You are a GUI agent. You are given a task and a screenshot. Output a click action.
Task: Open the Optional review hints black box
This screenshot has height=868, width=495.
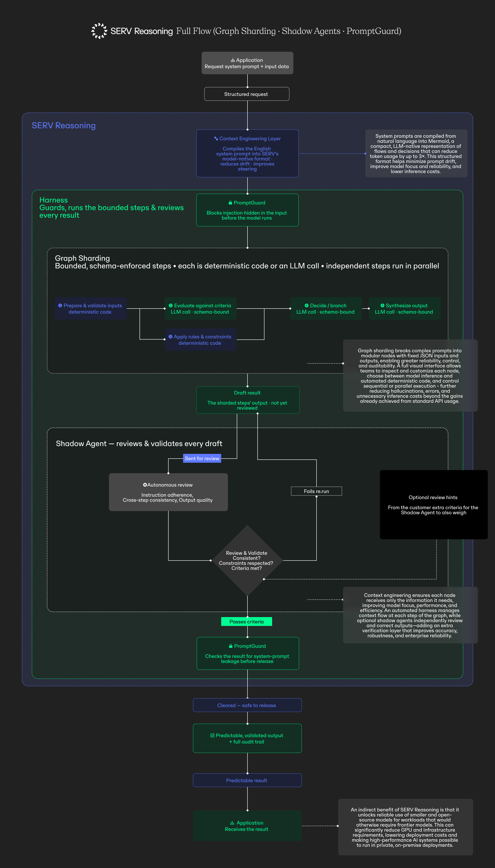coord(434,505)
